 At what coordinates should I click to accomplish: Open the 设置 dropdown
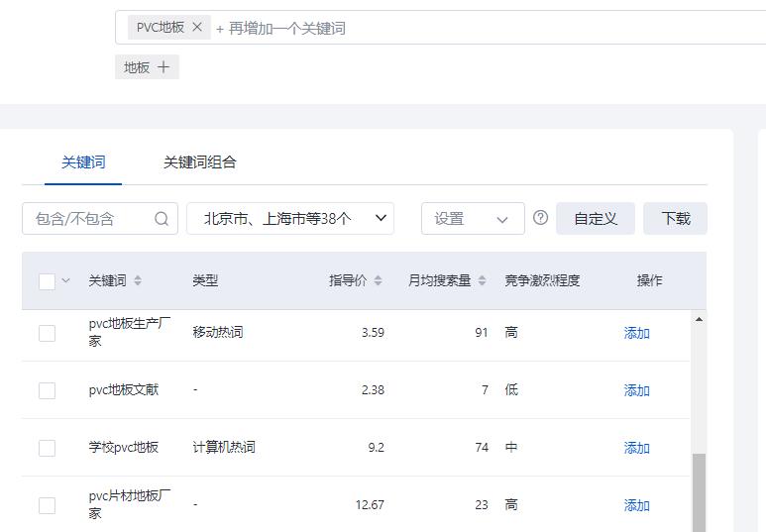pos(473,219)
